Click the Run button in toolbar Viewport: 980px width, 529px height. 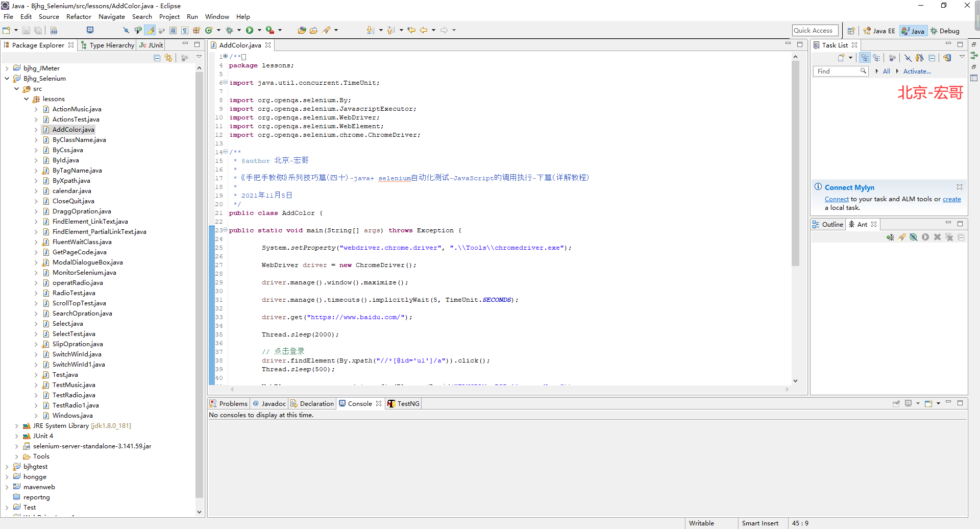[250, 30]
